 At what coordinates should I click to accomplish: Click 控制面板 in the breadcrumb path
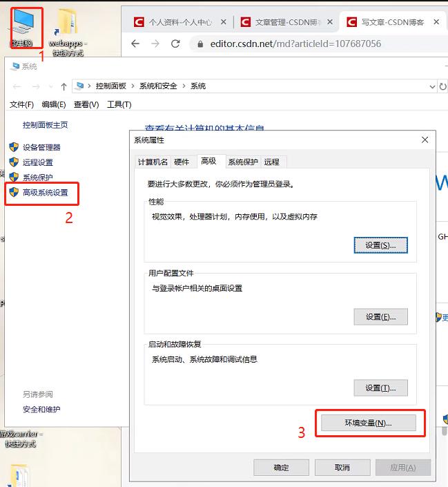tap(111, 86)
